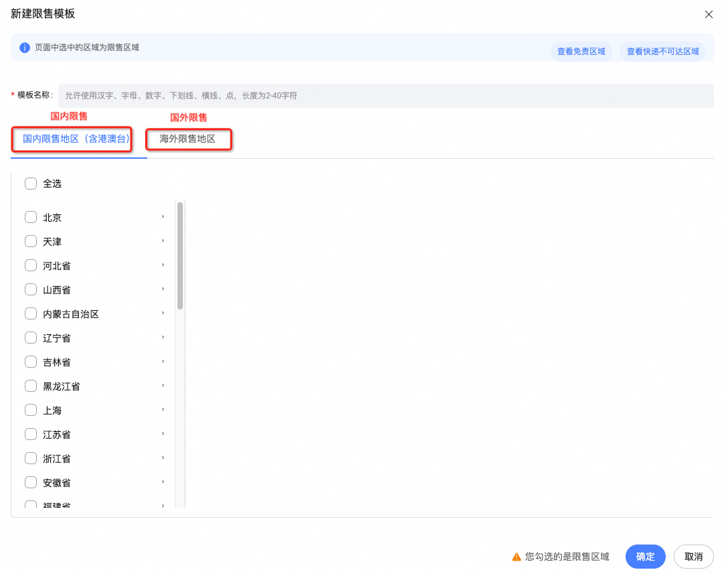728x574 pixels.
Task: Switch to the 海外限售地区 tab
Action: tap(188, 139)
